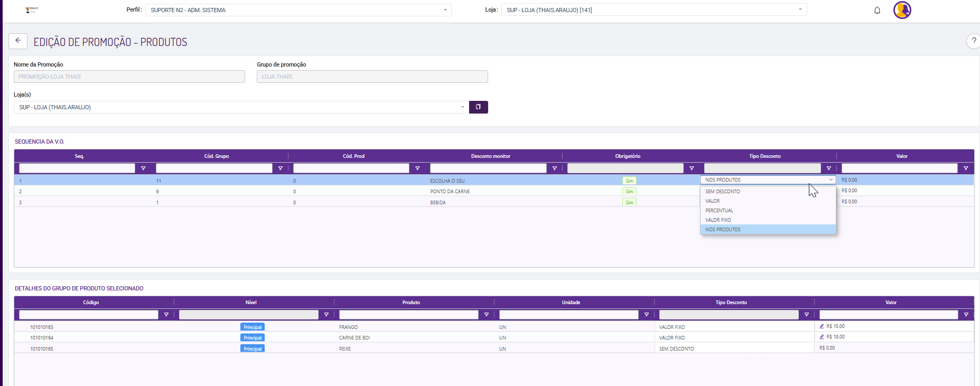
Task: Filter icon for Seq. column
Action: tap(143, 168)
